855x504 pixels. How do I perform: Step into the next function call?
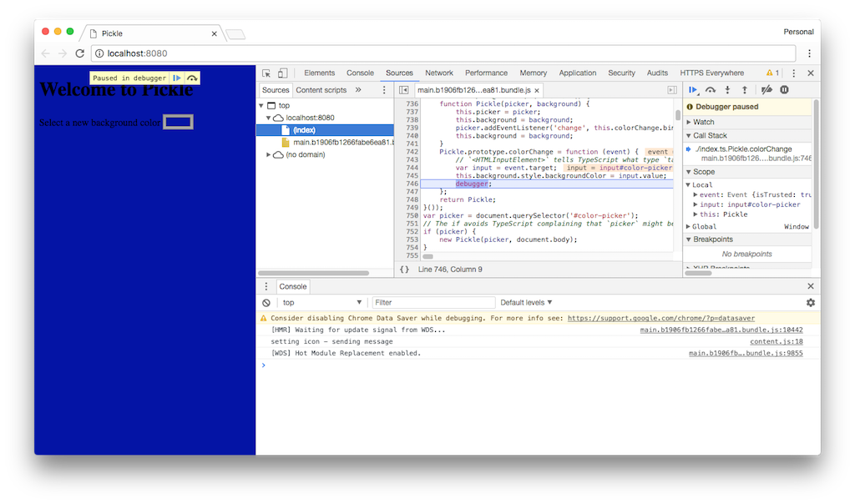pos(728,90)
